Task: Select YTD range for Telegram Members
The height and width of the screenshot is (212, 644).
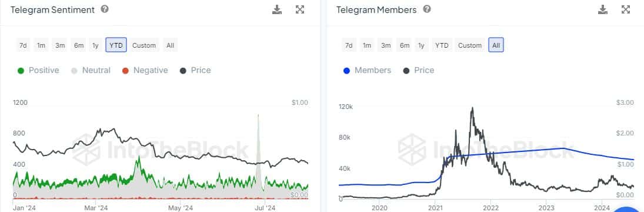Action: click(442, 45)
